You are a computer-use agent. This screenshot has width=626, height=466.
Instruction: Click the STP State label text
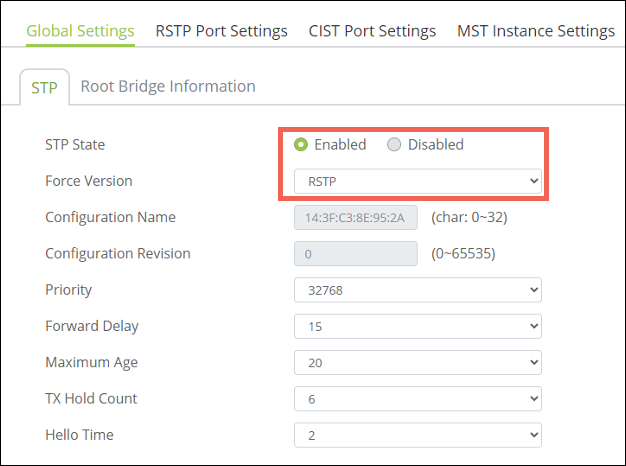pos(75,145)
